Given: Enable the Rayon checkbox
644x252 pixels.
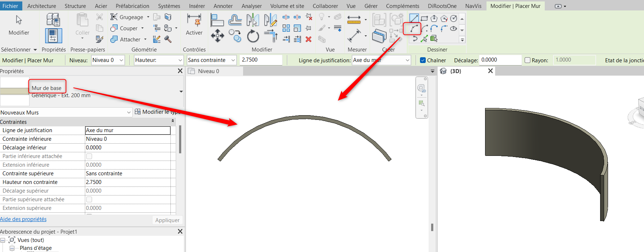Looking at the screenshot, I should [x=527, y=60].
